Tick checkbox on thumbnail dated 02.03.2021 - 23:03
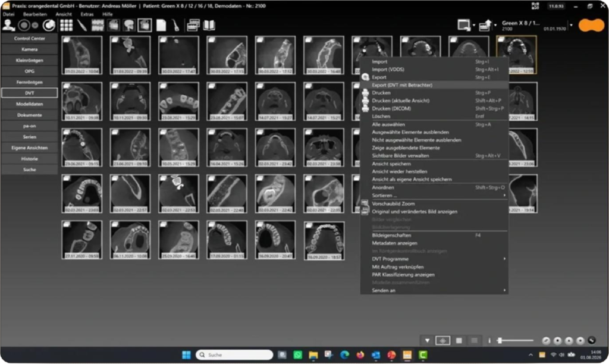The width and height of the screenshot is (609, 364). tap(67, 178)
